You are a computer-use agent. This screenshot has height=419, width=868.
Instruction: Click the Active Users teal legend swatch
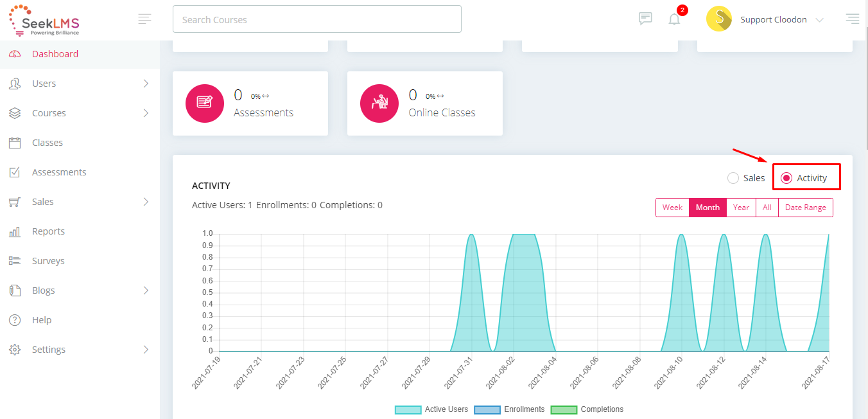pos(408,409)
